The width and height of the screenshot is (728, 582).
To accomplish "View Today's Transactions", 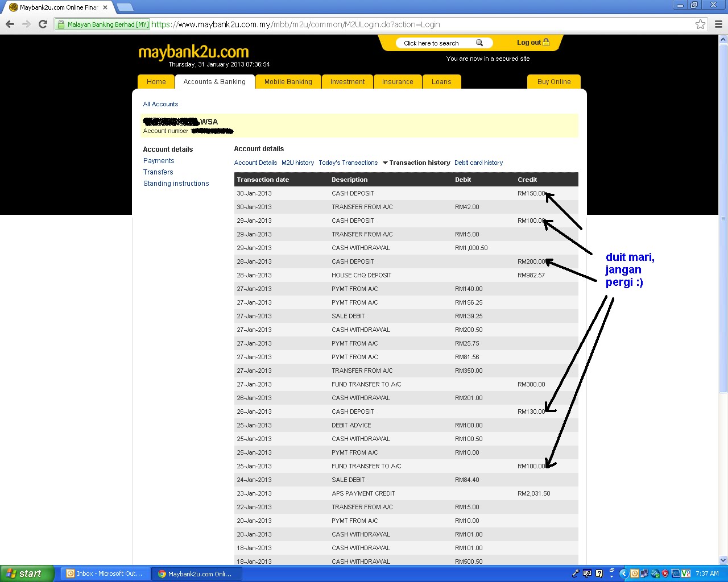I will pos(348,163).
